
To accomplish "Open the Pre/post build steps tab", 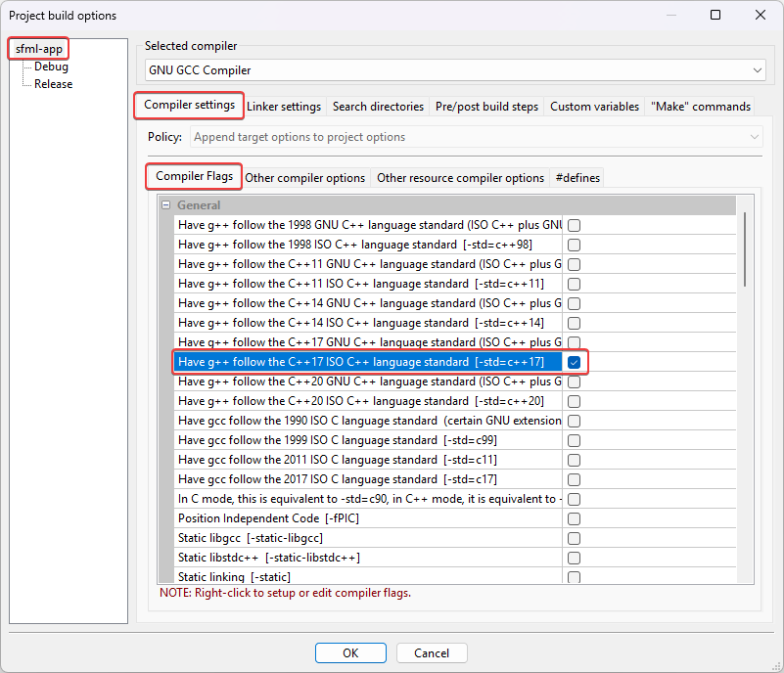I will pyautogui.click(x=486, y=106).
